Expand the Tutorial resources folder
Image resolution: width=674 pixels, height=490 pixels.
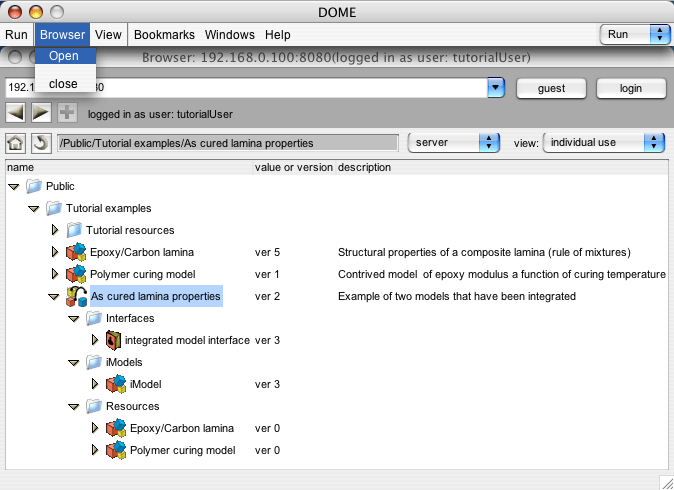point(55,230)
